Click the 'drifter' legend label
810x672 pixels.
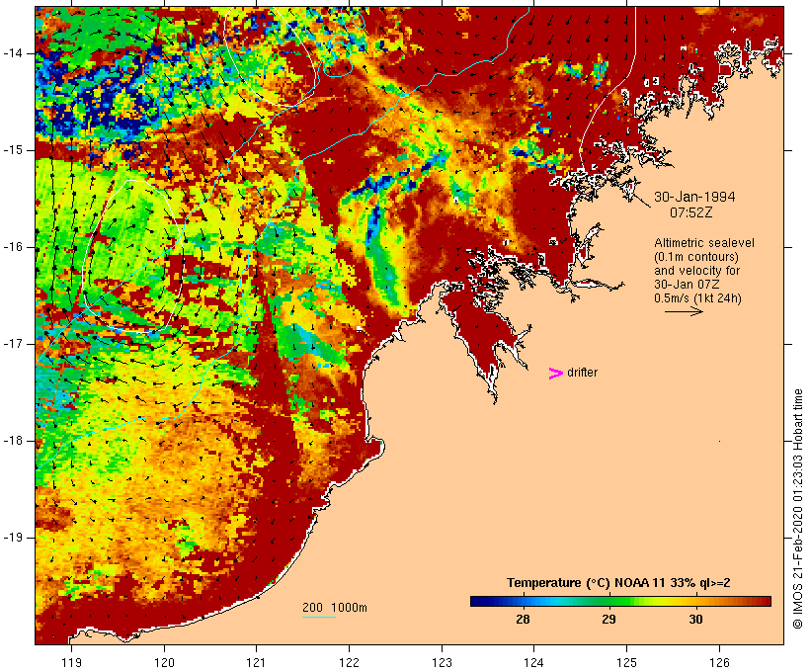[582, 373]
